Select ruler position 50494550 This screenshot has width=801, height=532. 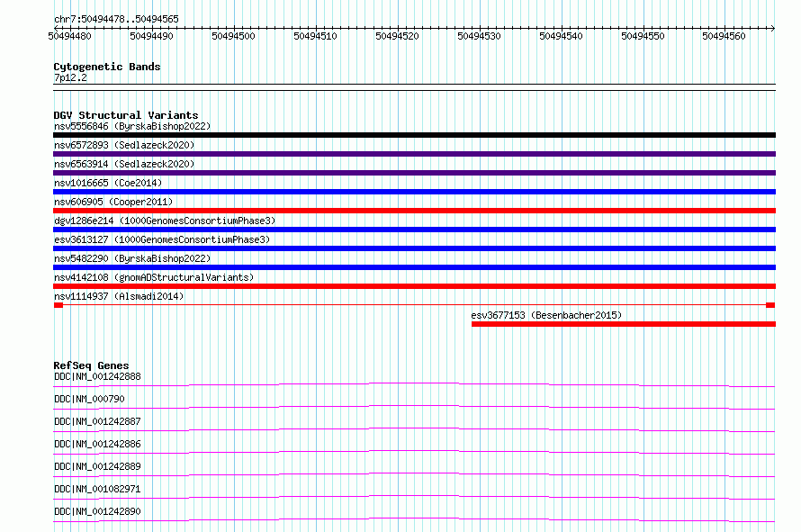(643, 36)
